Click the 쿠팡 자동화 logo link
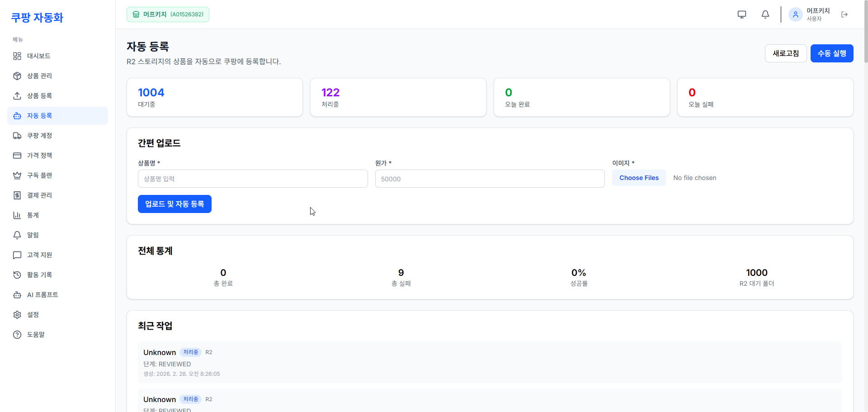Viewport: 868px width, 412px height. [x=37, y=18]
